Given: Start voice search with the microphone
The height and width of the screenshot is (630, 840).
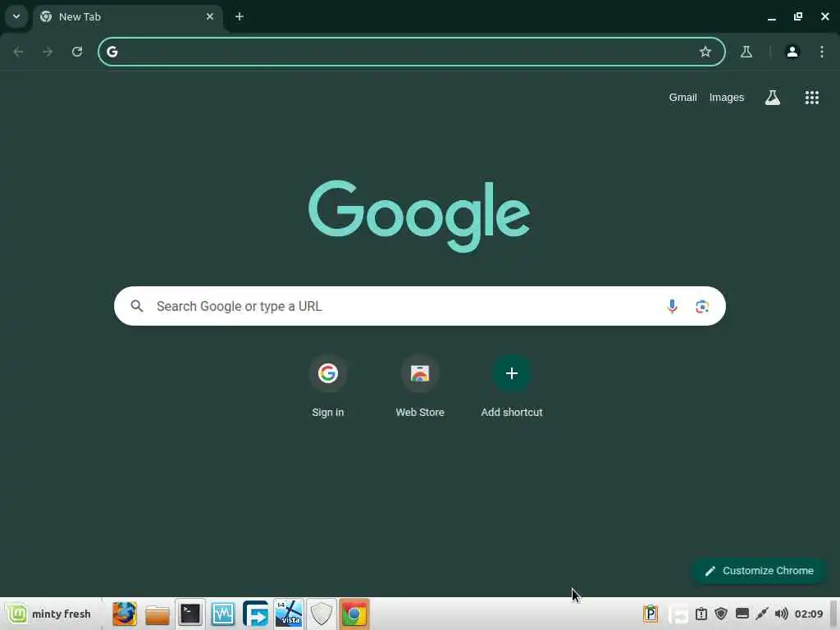Looking at the screenshot, I should tap(672, 306).
